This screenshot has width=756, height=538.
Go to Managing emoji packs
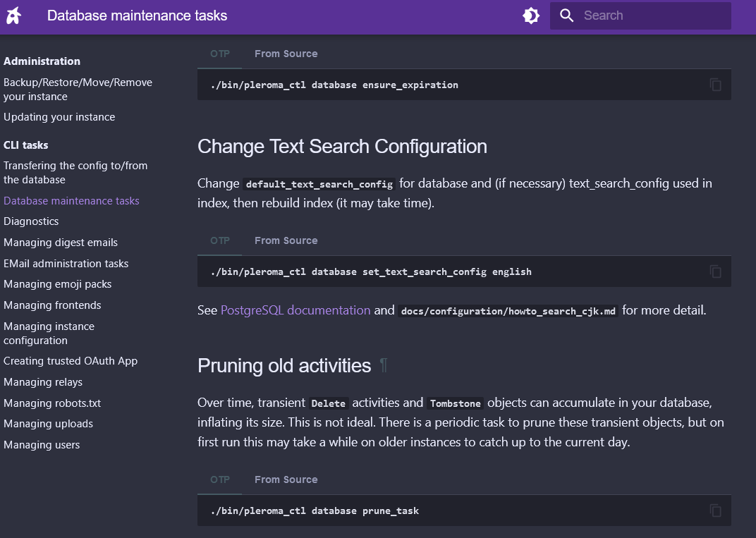[x=57, y=284]
